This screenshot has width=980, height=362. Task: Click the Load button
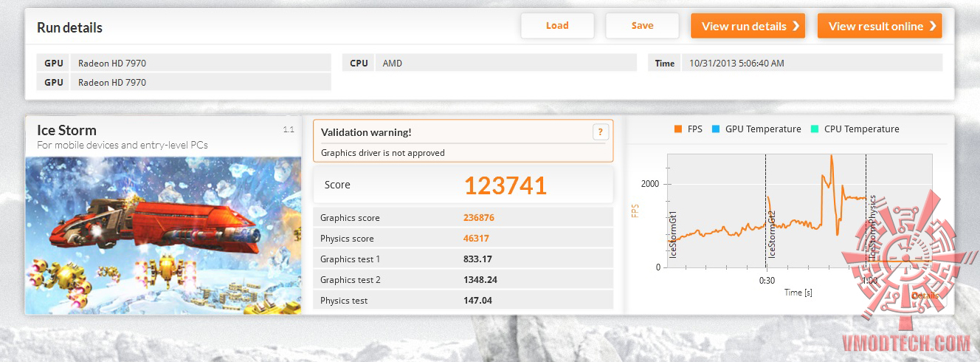tap(557, 26)
